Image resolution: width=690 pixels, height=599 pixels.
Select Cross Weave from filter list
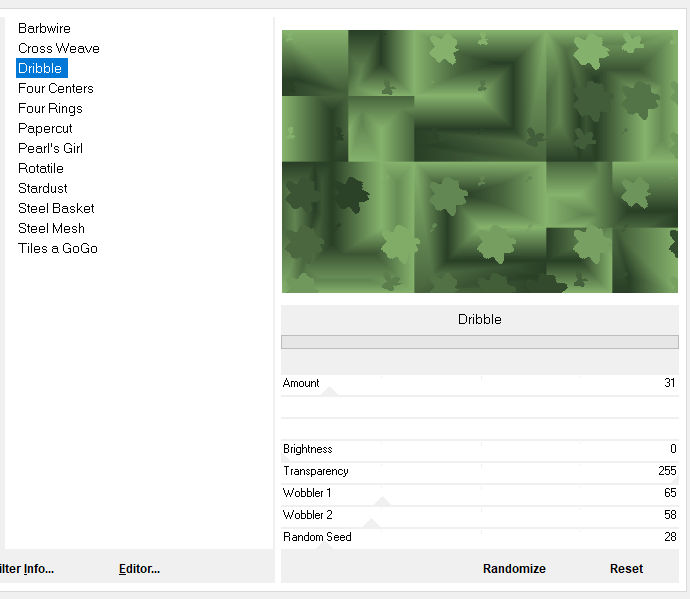pos(58,48)
